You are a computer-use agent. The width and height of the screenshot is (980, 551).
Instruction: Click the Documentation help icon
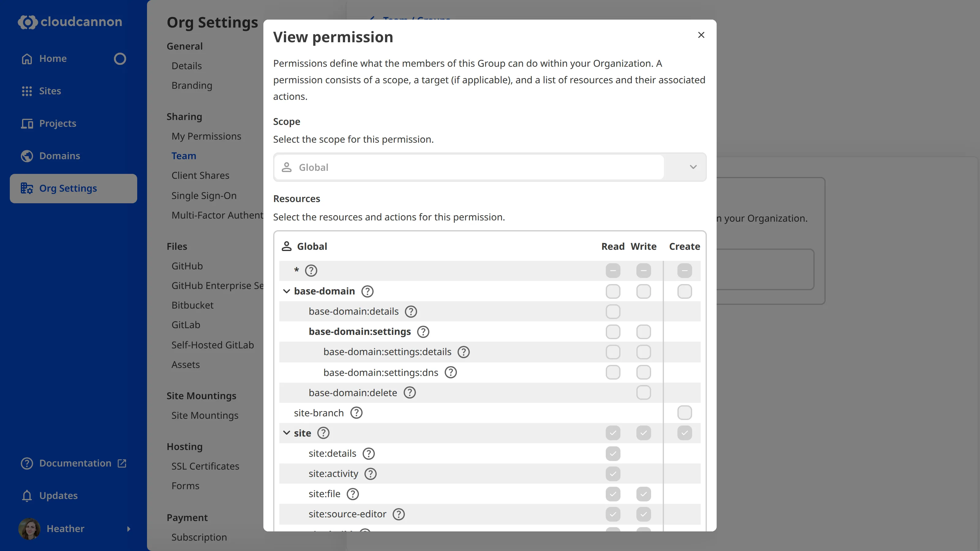pyautogui.click(x=27, y=463)
